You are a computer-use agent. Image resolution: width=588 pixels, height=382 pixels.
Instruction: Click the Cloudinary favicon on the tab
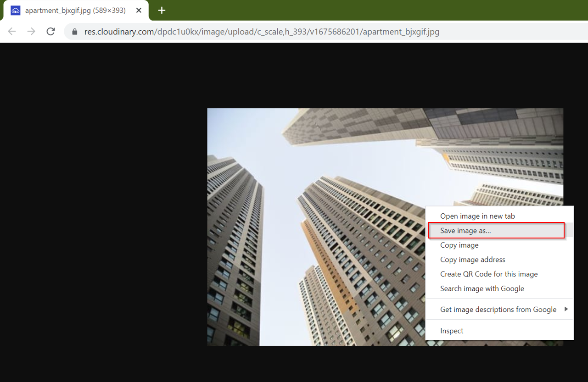click(x=16, y=11)
